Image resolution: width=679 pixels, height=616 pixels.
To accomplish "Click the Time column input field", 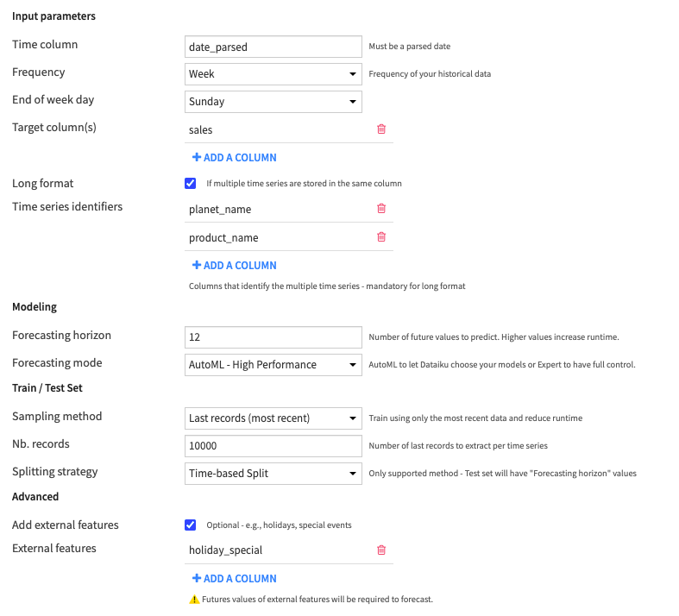I will click(x=273, y=47).
